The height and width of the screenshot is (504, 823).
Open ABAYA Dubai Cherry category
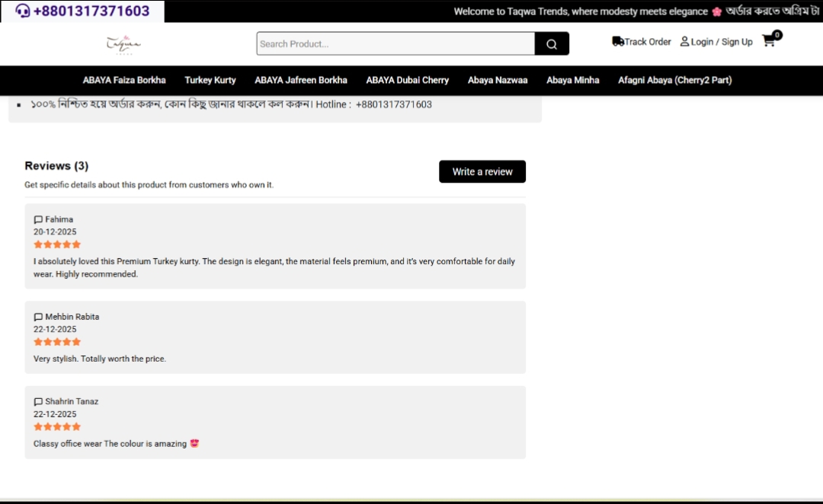point(407,80)
